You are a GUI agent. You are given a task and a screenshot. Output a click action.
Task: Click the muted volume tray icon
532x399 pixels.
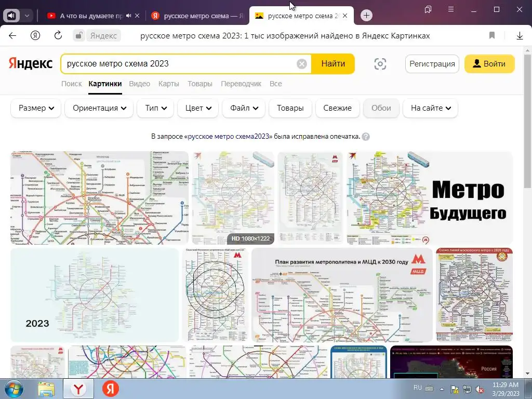tap(480, 390)
